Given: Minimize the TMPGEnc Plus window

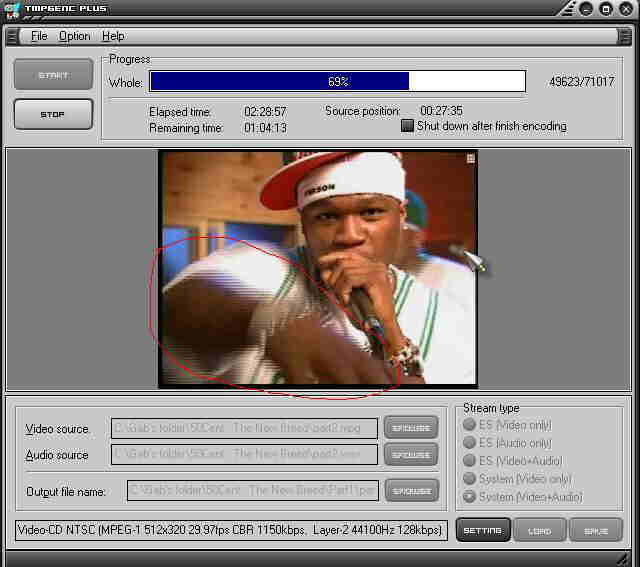Looking at the screenshot, I should 586,9.
